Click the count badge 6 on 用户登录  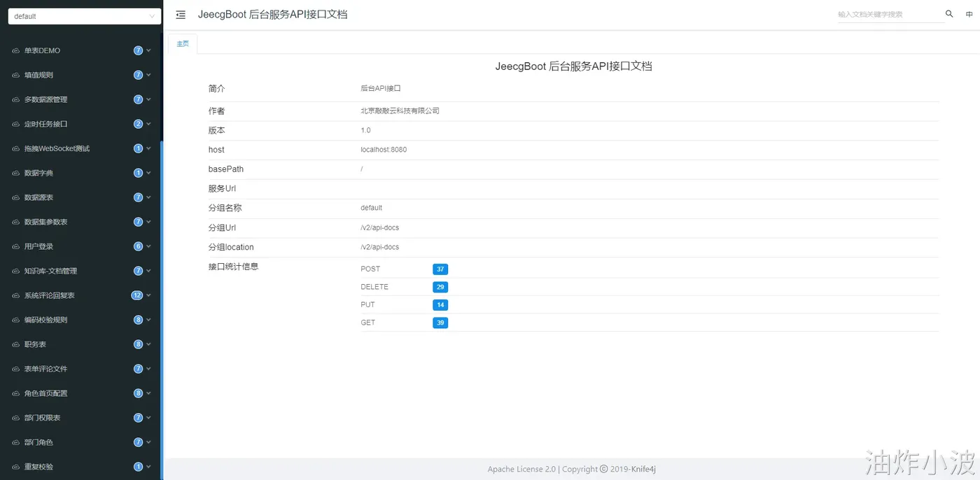[x=138, y=246]
